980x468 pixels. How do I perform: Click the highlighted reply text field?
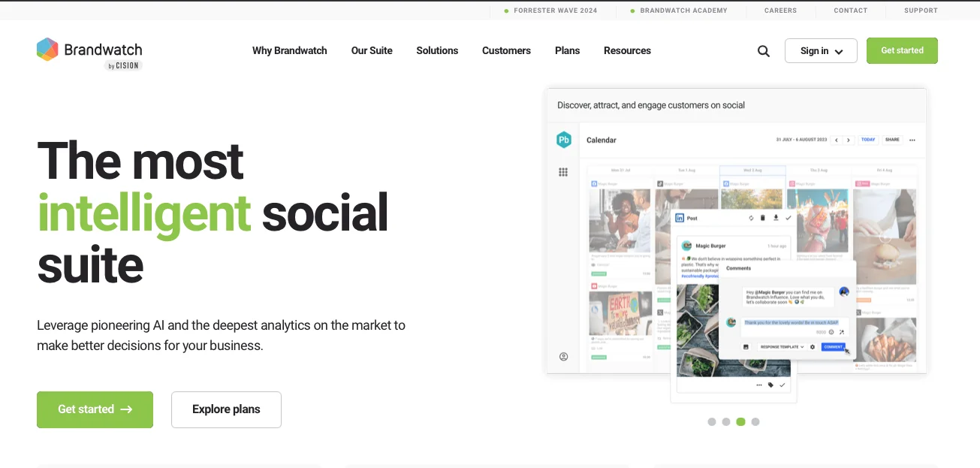(795, 328)
